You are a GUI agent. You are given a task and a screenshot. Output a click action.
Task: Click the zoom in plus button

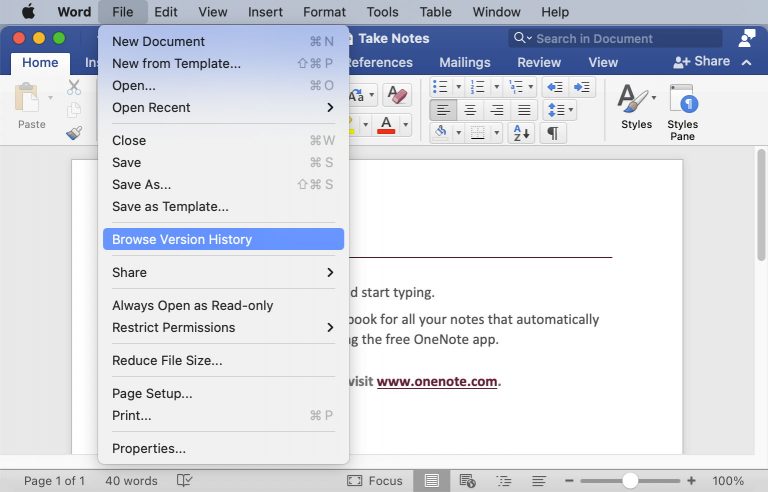[x=691, y=481]
